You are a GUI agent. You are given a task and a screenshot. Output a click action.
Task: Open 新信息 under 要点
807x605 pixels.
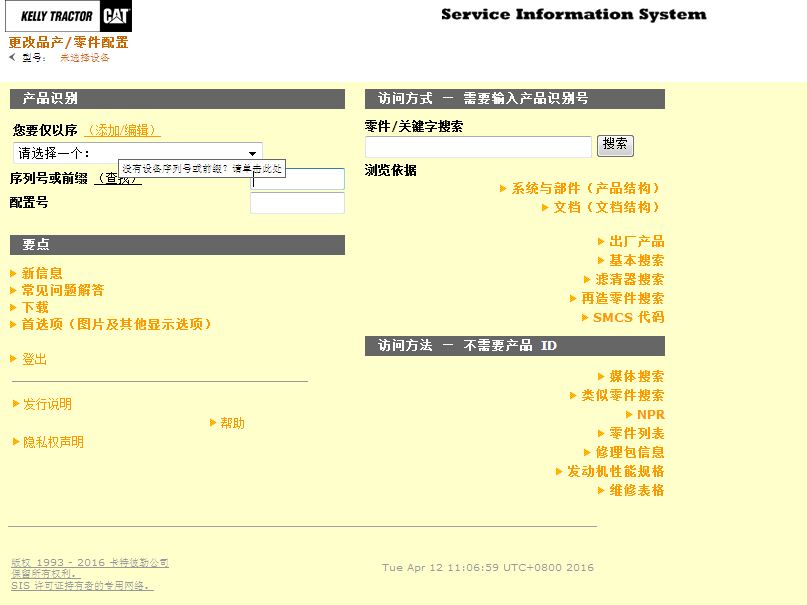42,273
